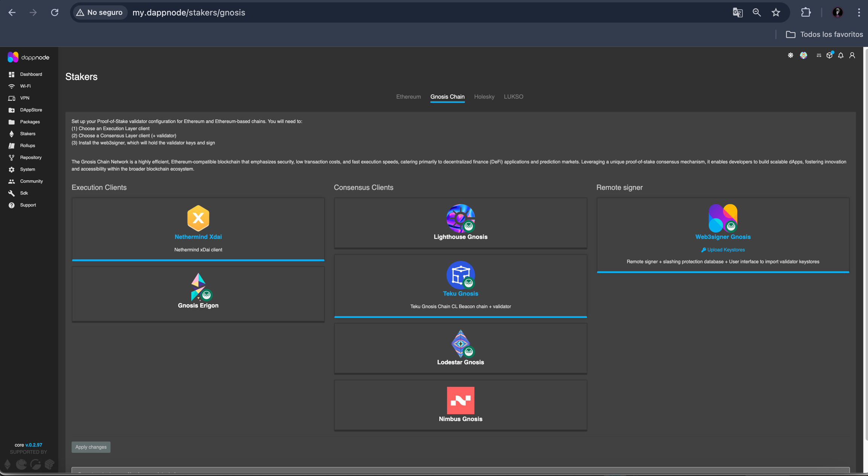868x476 pixels.
Task: Open the LUKSO network tab
Action: pos(513,97)
